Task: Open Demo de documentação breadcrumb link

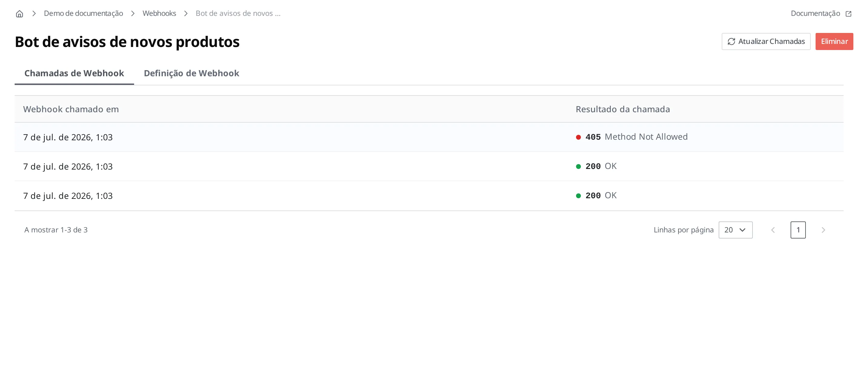Action: pyautogui.click(x=83, y=13)
